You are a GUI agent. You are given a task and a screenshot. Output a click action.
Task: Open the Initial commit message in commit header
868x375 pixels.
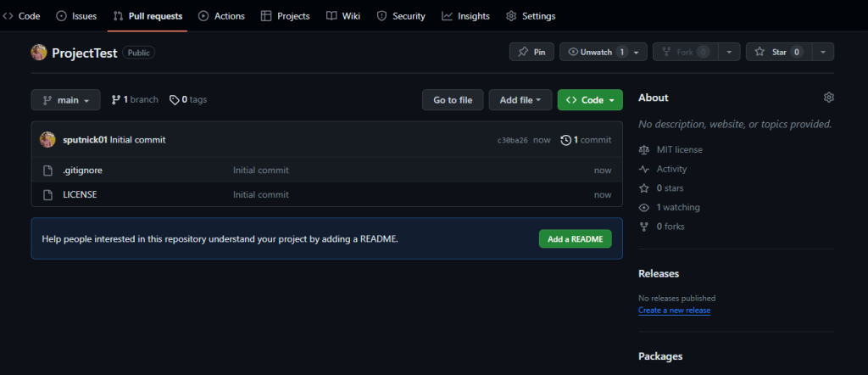pyautogui.click(x=138, y=140)
